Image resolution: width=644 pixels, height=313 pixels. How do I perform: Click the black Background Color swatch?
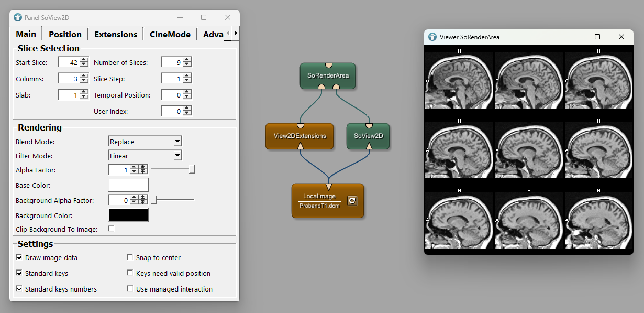pyautogui.click(x=128, y=215)
